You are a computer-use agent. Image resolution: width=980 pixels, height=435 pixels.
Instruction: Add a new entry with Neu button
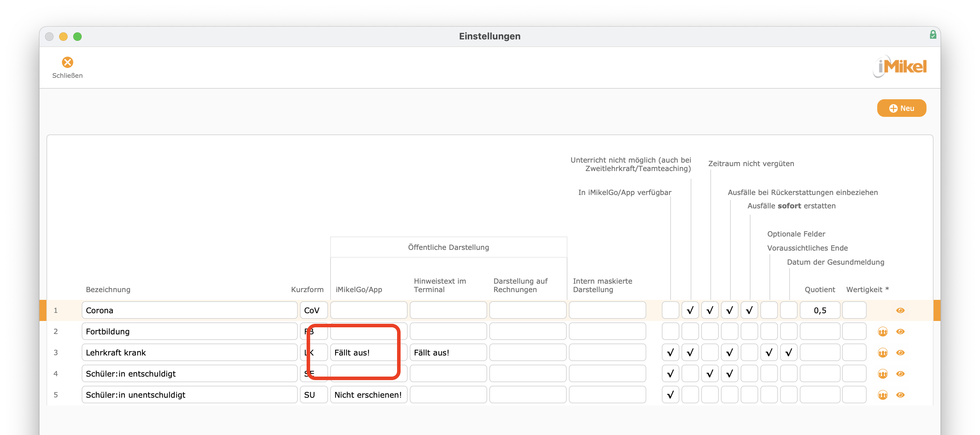click(901, 108)
